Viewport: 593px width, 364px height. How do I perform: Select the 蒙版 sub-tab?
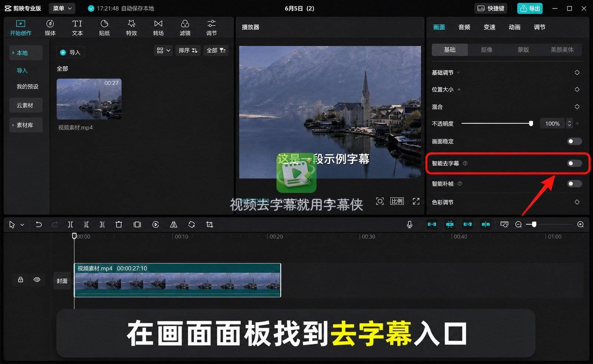pos(523,50)
